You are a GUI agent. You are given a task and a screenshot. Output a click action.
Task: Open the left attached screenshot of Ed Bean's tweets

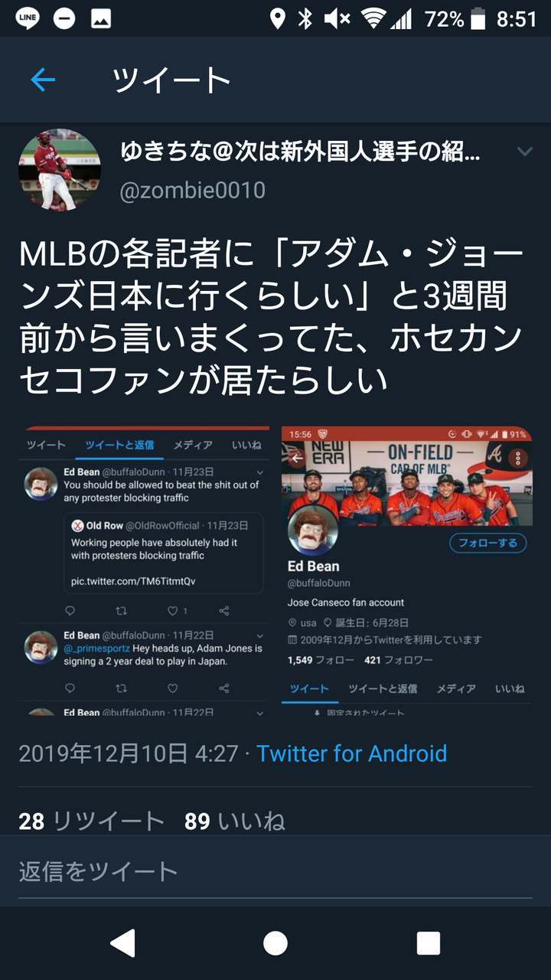click(144, 570)
